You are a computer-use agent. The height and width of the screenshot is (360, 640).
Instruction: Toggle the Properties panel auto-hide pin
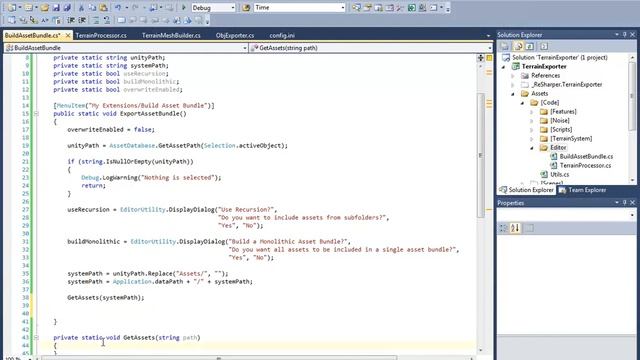tap(624, 202)
